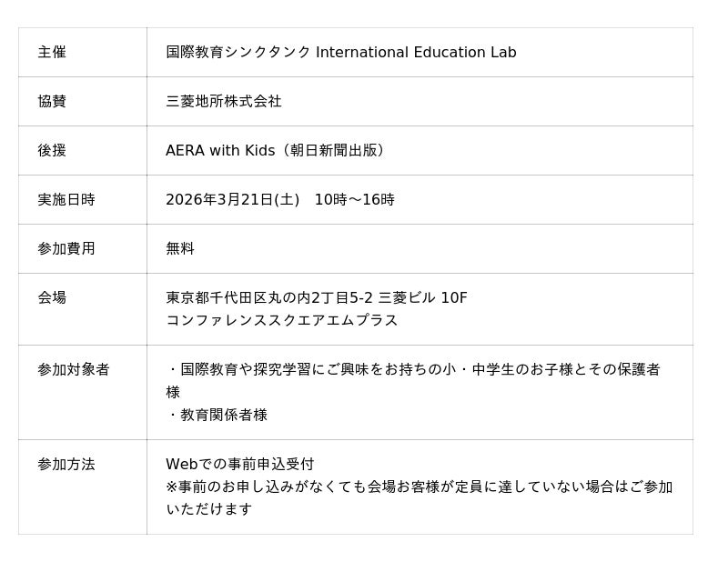
Task: Select the 参加費用 label cell
Action: (x=66, y=249)
